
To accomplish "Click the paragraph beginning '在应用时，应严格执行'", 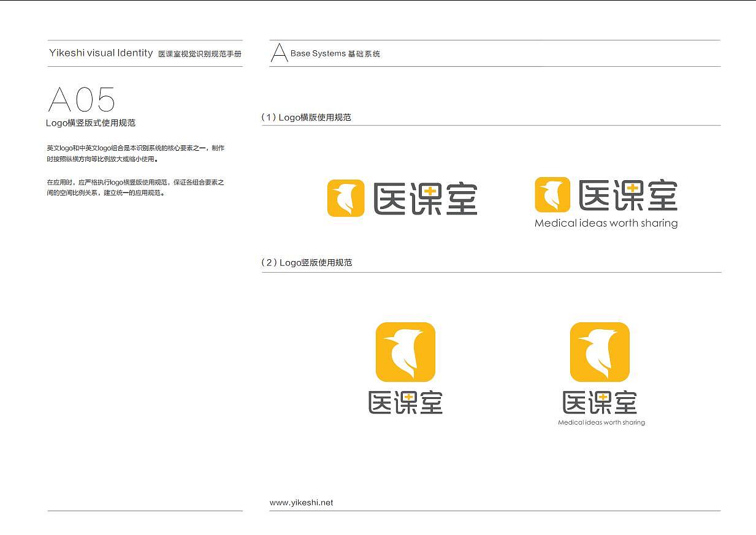I will point(136,188).
